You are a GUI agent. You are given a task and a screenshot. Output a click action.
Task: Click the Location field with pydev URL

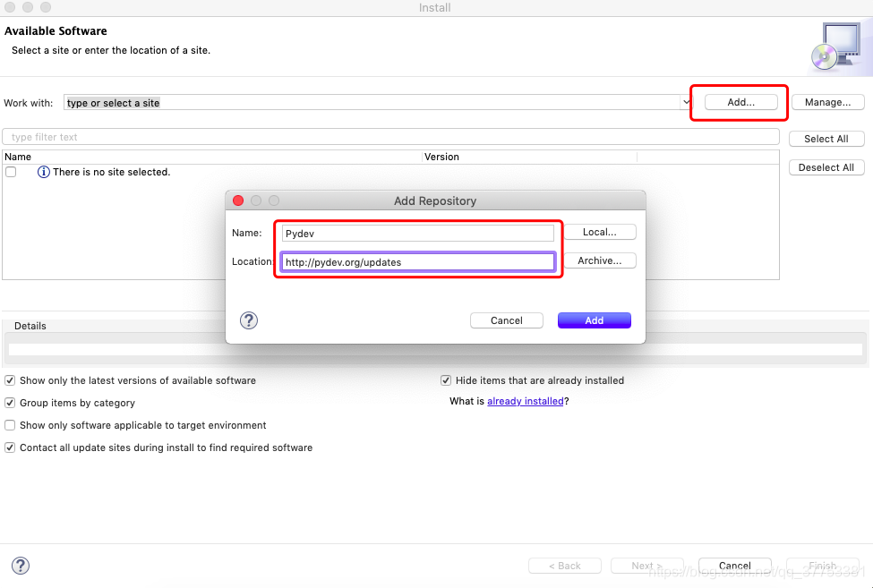coord(417,262)
